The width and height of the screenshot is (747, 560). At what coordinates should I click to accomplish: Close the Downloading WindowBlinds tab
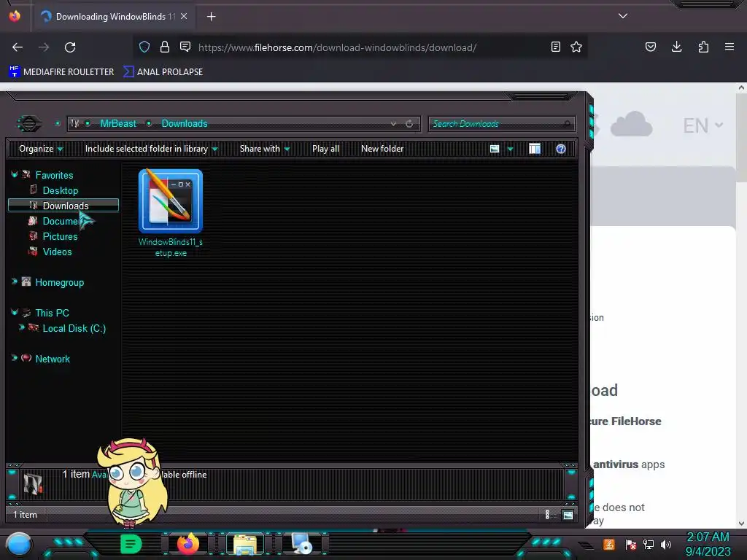coord(184,16)
